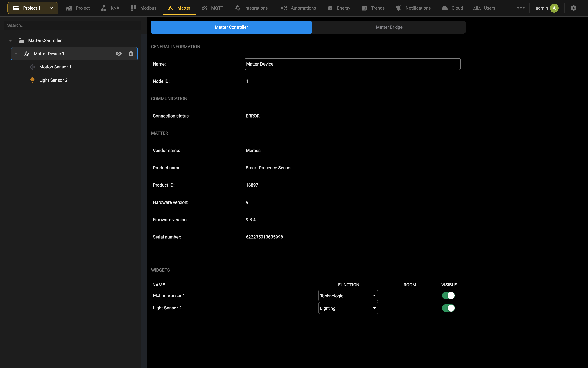The width and height of the screenshot is (588, 368).
Task: Select the Matter top menu tab
Action: [179, 8]
